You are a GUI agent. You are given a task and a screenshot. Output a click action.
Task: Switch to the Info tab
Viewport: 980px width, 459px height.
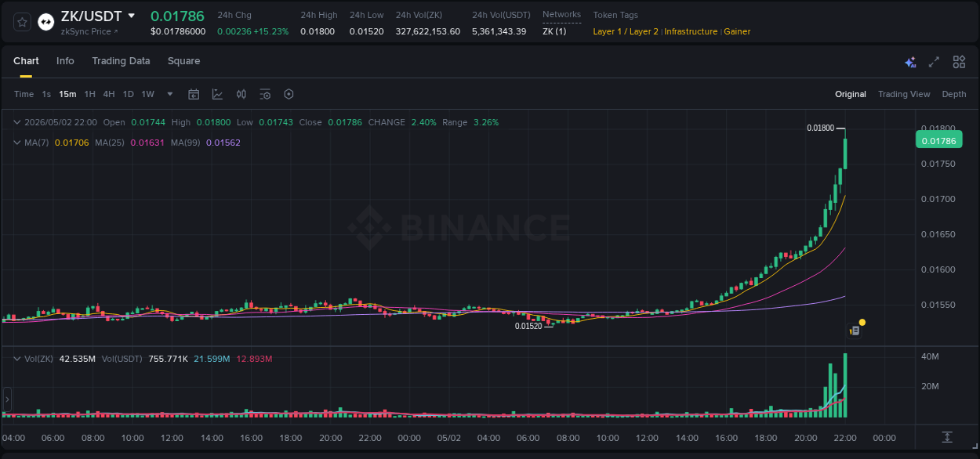coord(65,61)
